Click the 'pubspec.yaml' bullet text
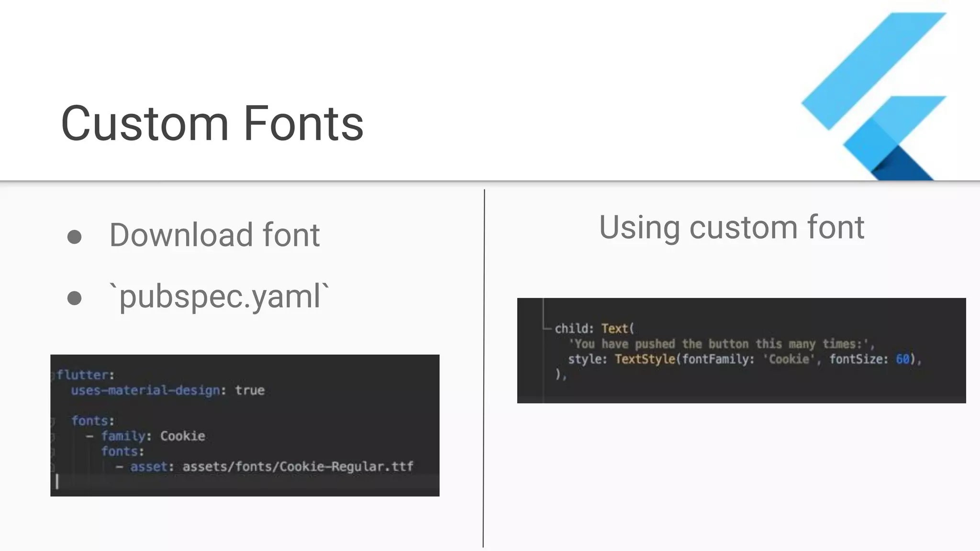The height and width of the screenshot is (551, 980). (x=219, y=297)
